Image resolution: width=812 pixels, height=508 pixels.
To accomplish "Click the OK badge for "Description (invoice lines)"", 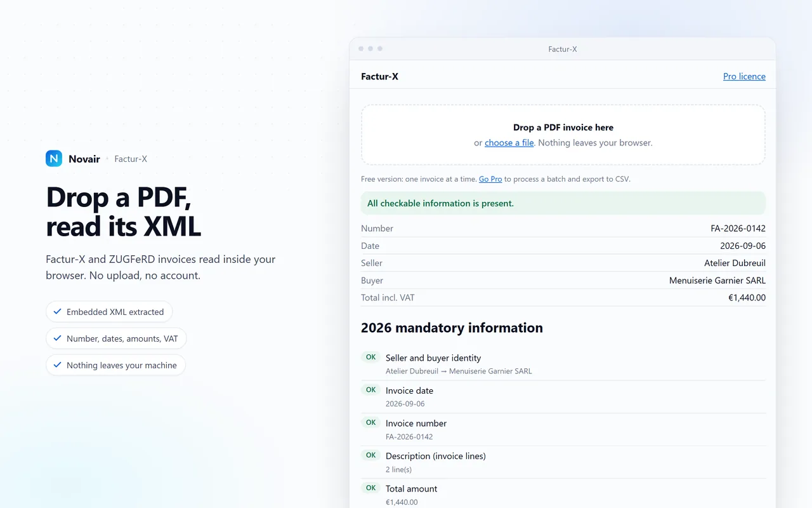I will pos(371,455).
